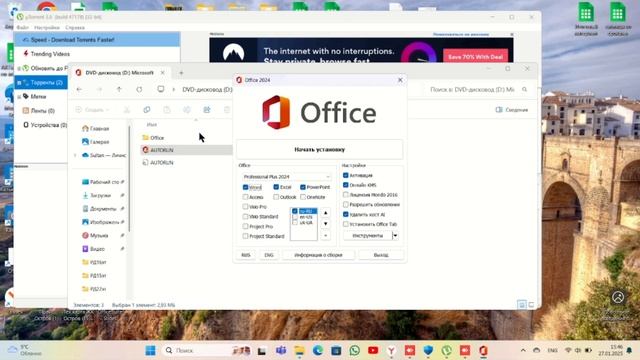Click the Copy icon in Explorer toolbar
The width and height of the screenshot is (640, 360).
[147, 109]
